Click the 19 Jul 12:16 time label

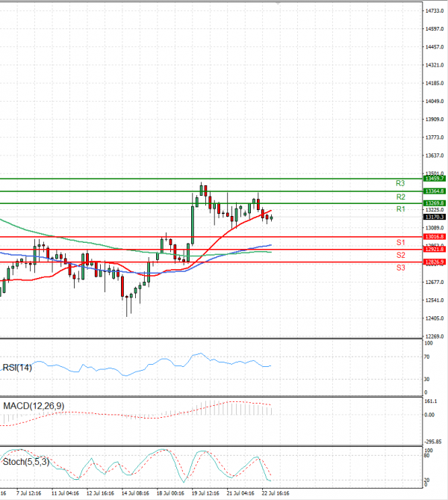pyautogui.click(x=205, y=493)
